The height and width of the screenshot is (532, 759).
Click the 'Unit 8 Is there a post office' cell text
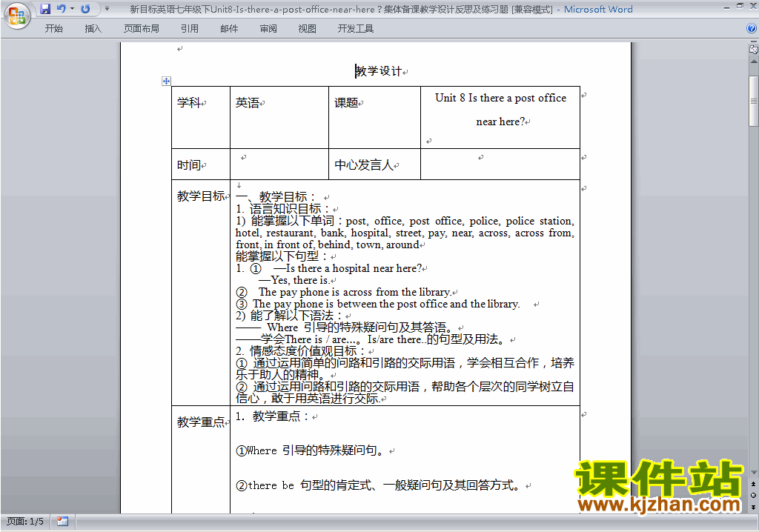point(500,99)
